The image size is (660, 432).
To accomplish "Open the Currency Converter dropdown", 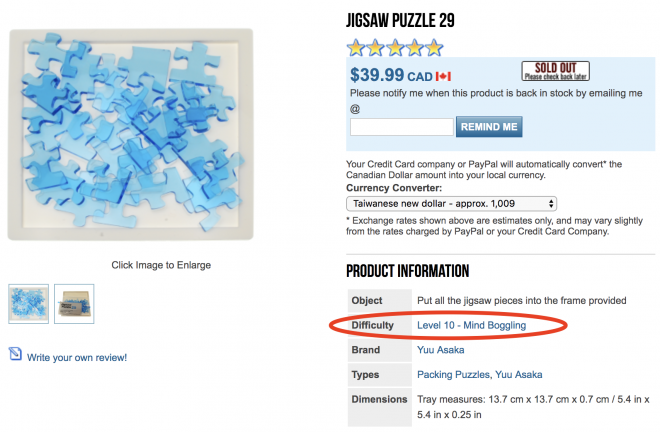I will click(451, 202).
